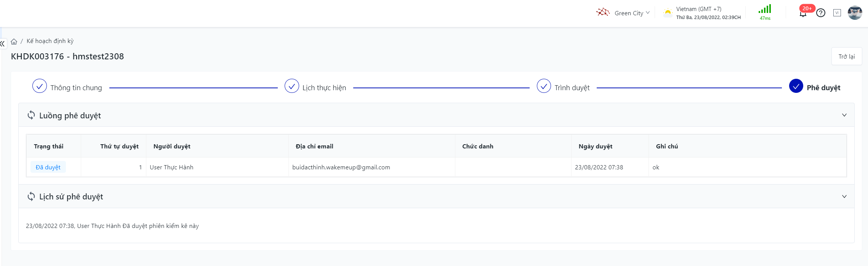Click the refresh icon beside Luồng phê duyệt
Image resolution: width=868 pixels, height=266 pixels.
click(31, 115)
